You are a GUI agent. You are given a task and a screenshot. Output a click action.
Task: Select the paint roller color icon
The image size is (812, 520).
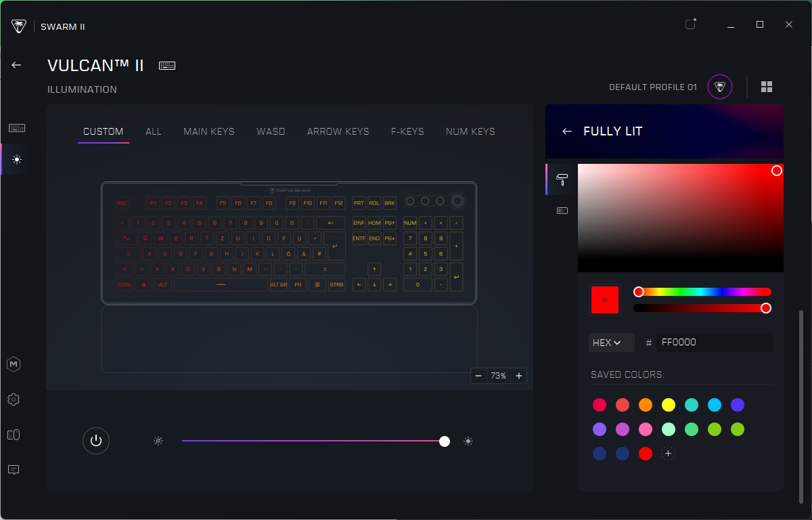tap(562, 179)
